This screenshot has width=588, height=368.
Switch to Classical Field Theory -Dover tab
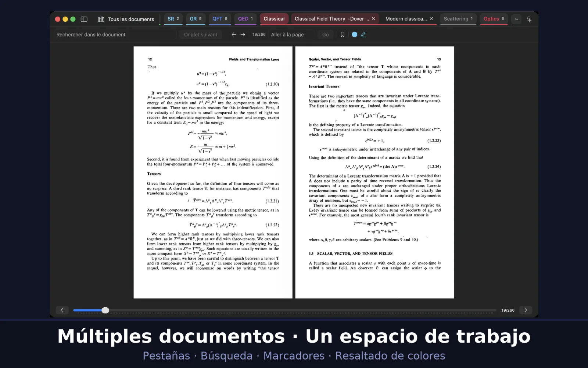click(x=331, y=19)
